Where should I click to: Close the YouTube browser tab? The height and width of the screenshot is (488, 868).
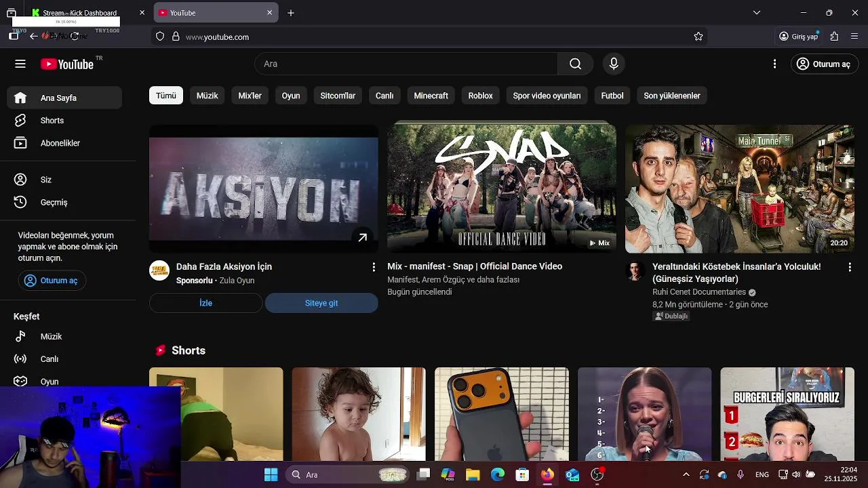[269, 13]
